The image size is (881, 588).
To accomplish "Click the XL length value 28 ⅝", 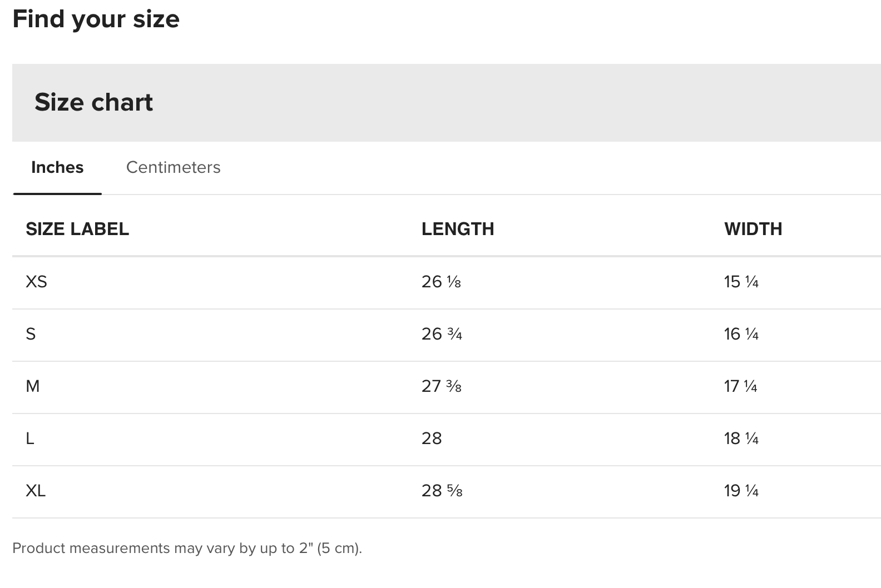I will (442, 491).
